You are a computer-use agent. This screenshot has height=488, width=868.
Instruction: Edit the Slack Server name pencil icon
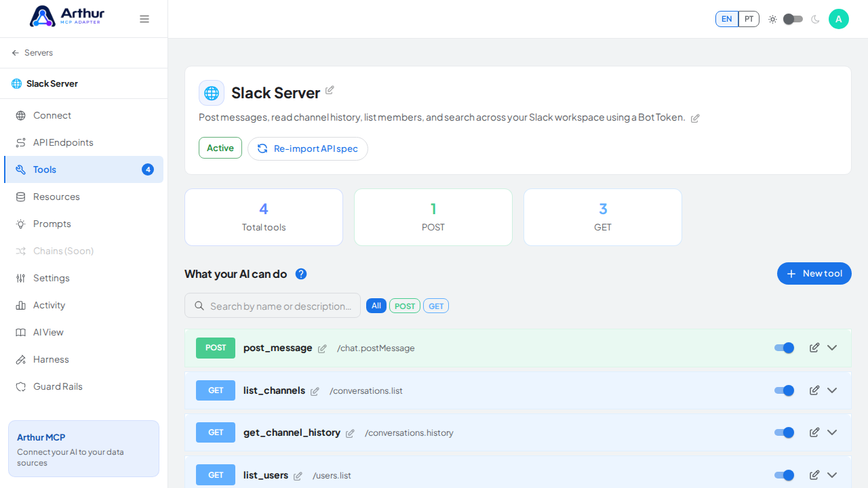pos(330,90)
